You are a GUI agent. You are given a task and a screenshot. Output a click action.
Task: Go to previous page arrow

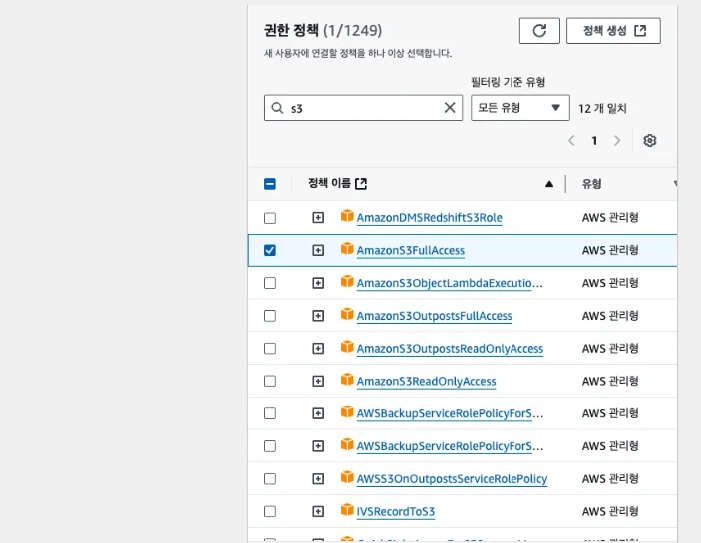pyautogui.click(x=571, y=141)
